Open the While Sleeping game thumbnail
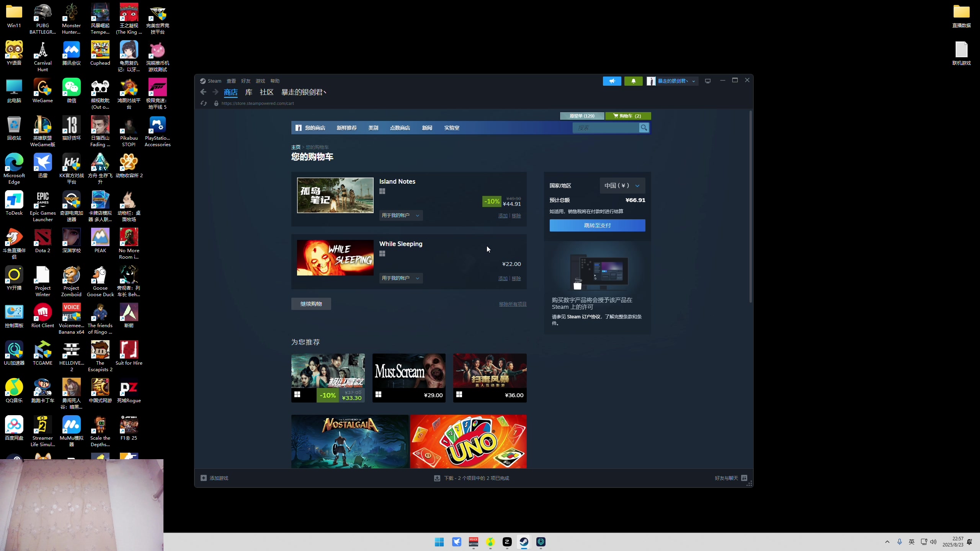This screenshot has height=551, width=980. 335,258
